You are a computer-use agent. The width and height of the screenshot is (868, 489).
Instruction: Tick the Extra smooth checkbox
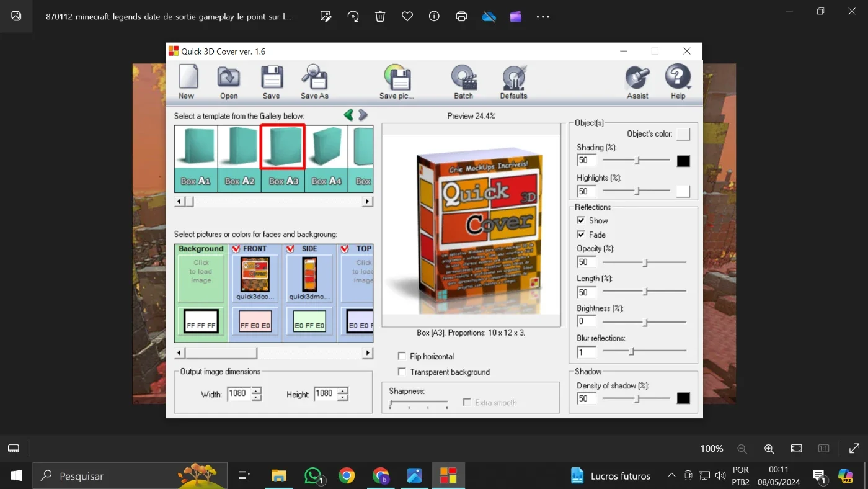[x=467, y=402]
